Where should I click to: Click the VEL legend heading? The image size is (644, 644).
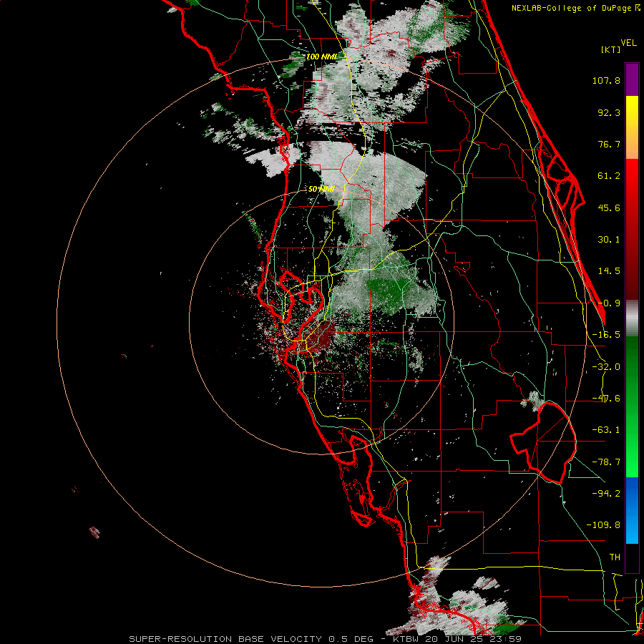[629, 43]
